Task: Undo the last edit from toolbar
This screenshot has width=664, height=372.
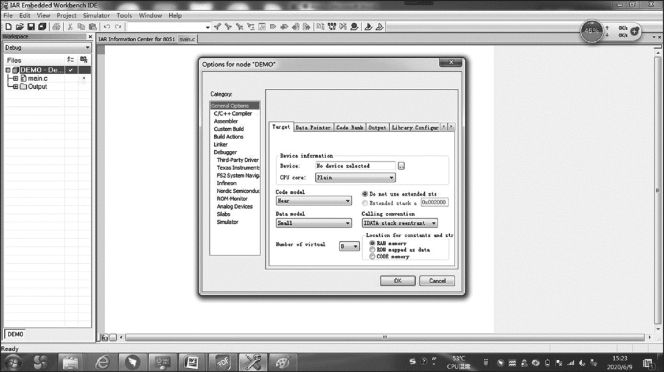Action: (107, 27)
